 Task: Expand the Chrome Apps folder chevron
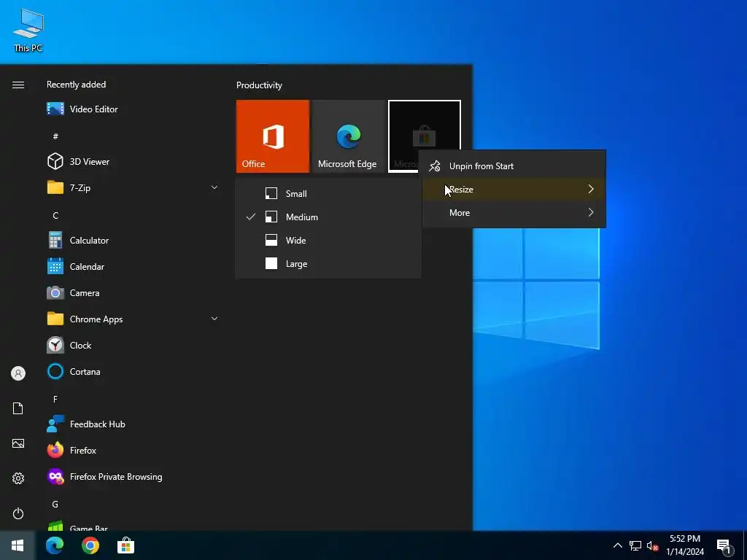[214, 319]
